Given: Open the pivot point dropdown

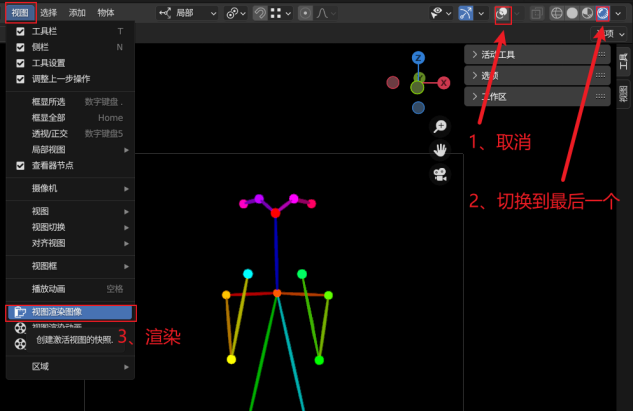Looking at the screenshot, I should pos(236,13).
